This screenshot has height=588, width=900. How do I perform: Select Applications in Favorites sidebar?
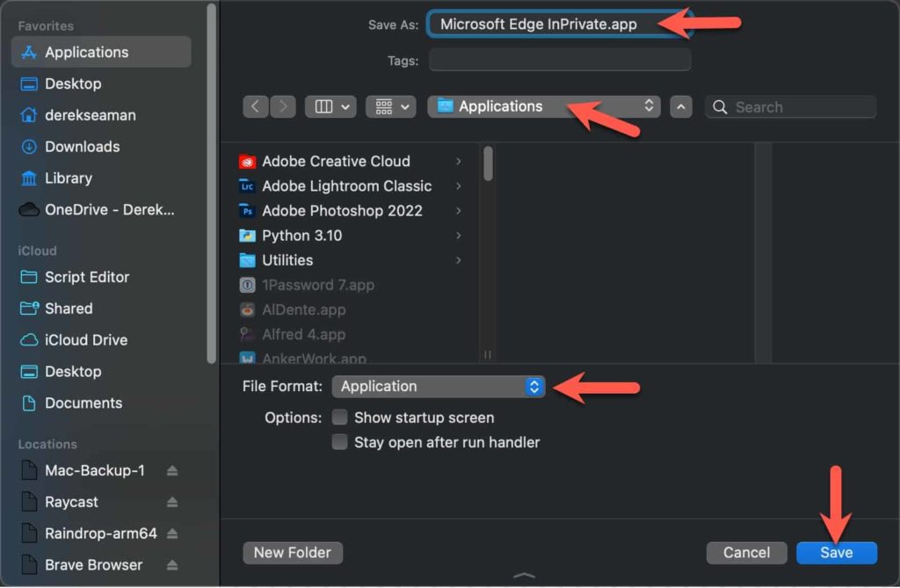(x=101, y=52)
